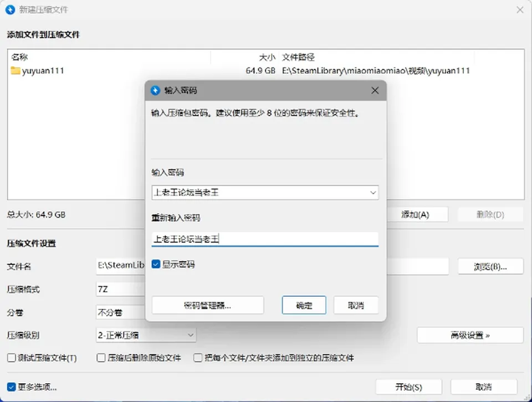Toggle the 更多选项 checkbox
This screenshot has width=532, height=402.
(x=12, y=386)
